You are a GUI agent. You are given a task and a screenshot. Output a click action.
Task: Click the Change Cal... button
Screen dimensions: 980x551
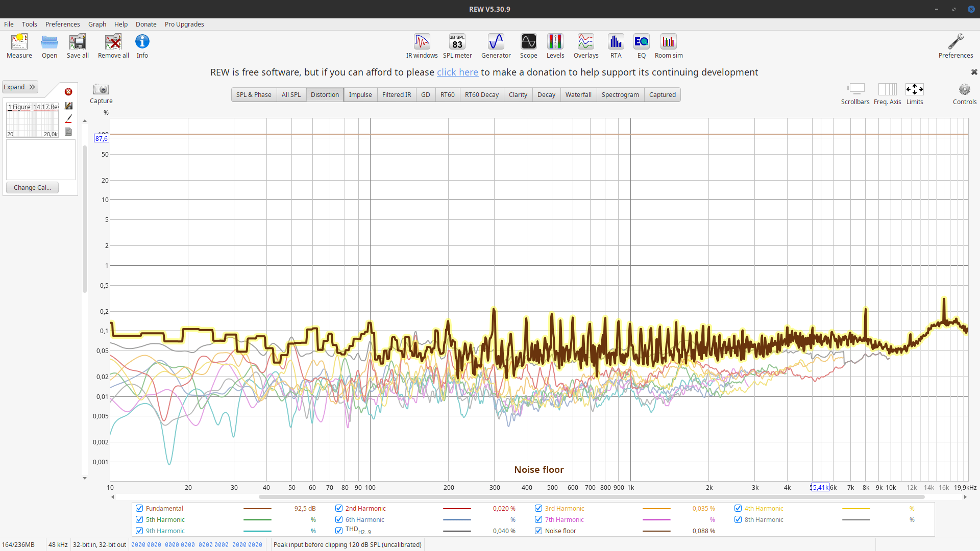click(32, 187)
